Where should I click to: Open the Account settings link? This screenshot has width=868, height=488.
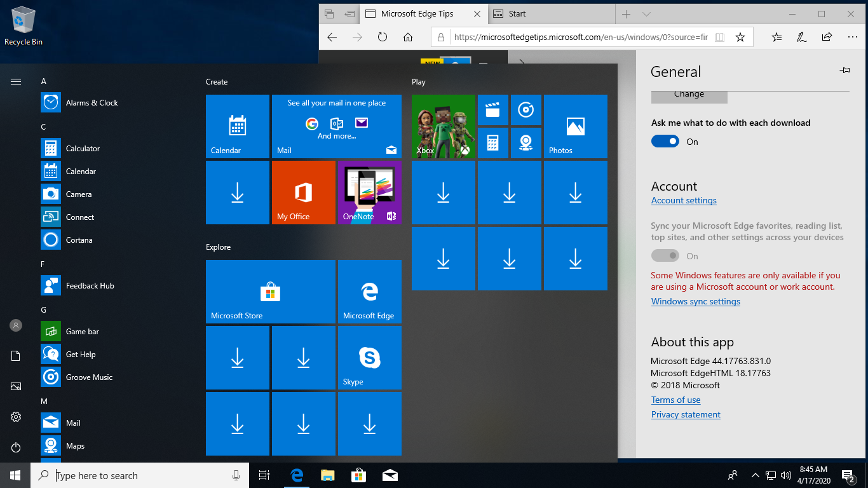tap(684, 201)
